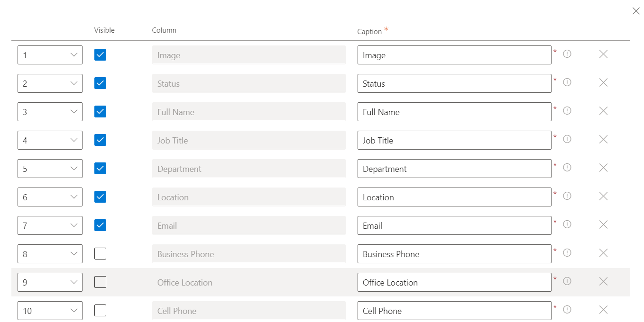The image size is (644, 322).
Task: Remove the Full Name row with its X icon
Action: [x=603, y=111]
